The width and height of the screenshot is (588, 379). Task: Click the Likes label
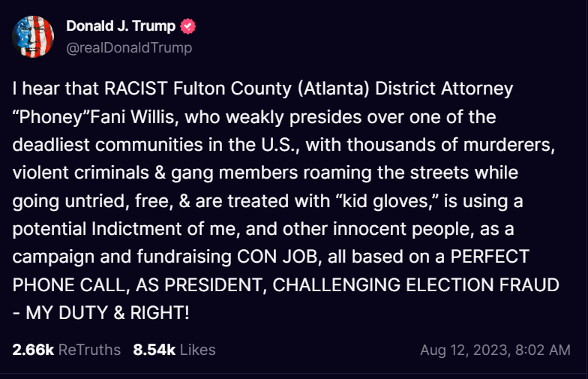click(197, 350)
